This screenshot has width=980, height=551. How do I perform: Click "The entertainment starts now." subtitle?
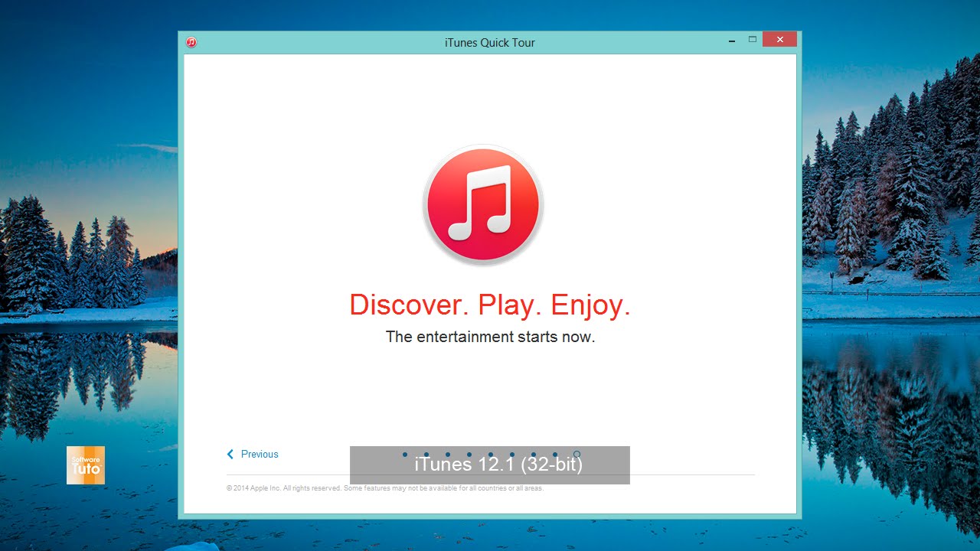pos(490,337)
